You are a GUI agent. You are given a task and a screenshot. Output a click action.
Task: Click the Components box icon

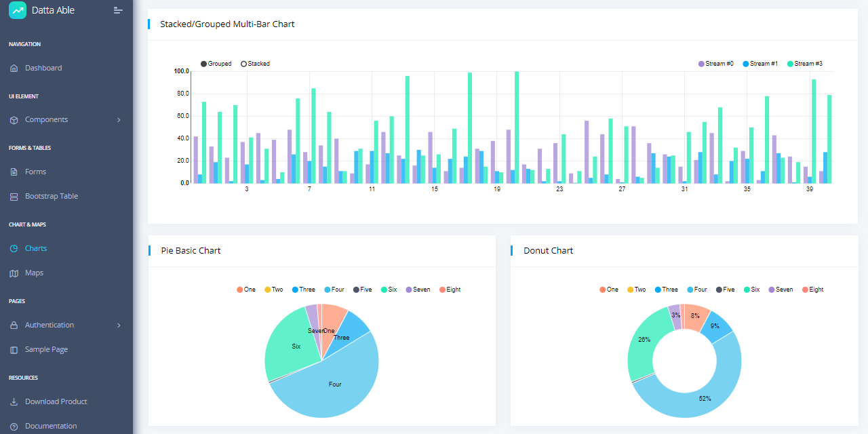tap(14, 120)
